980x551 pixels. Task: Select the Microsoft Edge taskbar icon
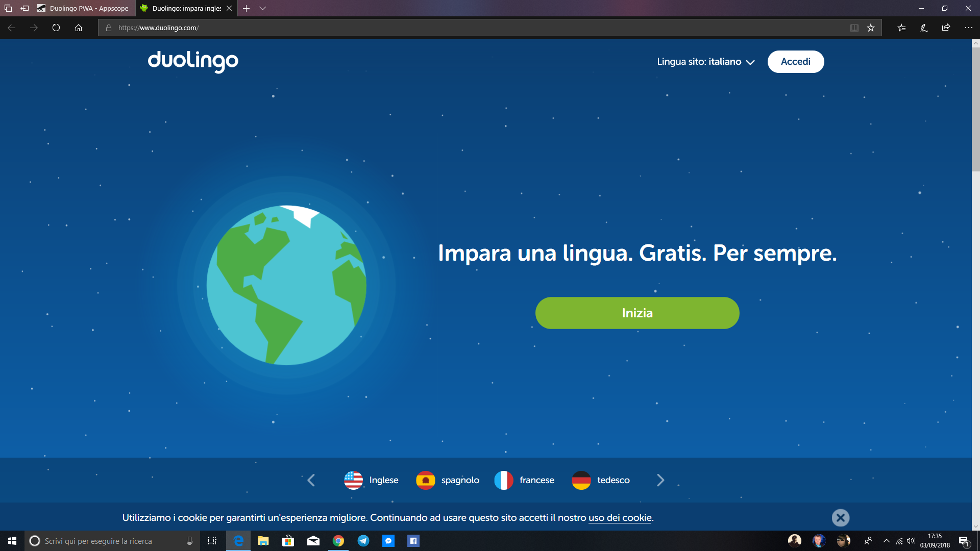(238, 541)
